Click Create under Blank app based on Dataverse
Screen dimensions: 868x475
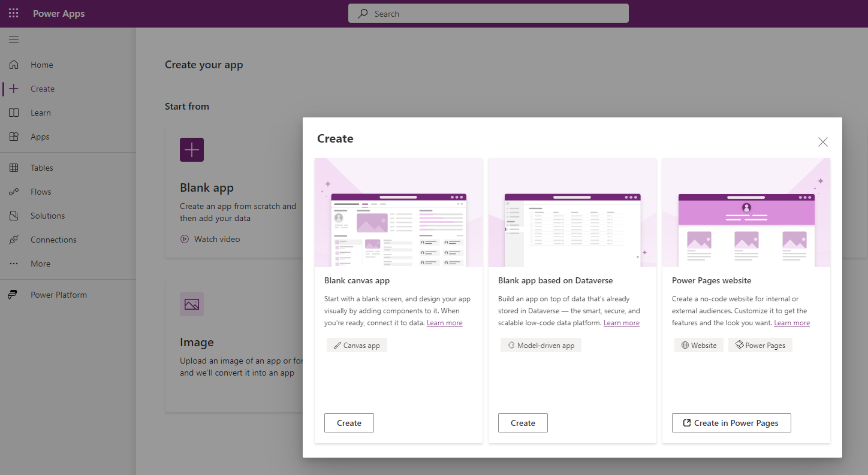click(x=523, y=423)
